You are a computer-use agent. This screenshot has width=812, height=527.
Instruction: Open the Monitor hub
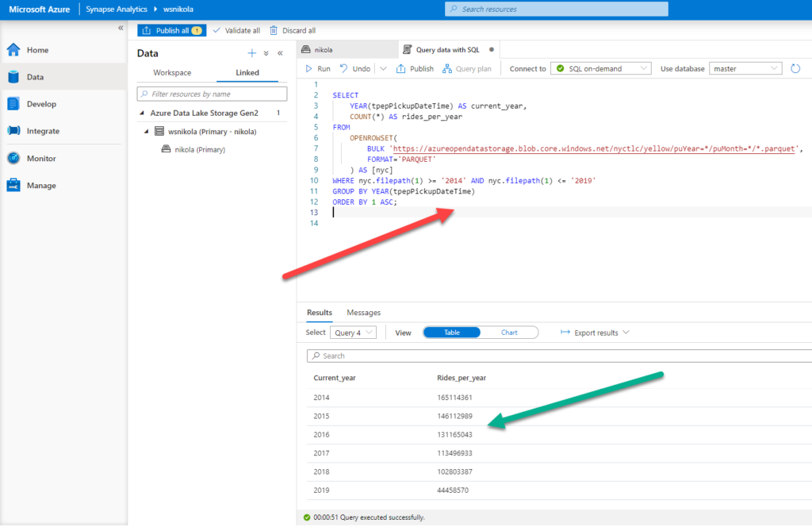point(41,158)
